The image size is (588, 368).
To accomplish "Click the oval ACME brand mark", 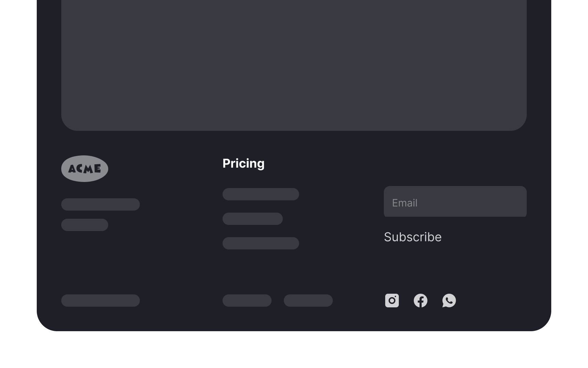I will 84,168.
